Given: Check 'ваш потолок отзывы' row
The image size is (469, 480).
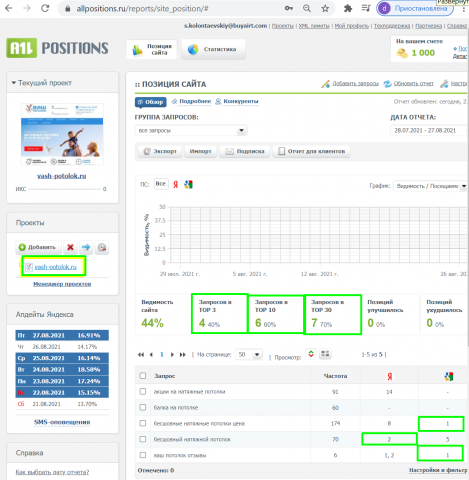Looking at the screenshot, I should point(143,455).
